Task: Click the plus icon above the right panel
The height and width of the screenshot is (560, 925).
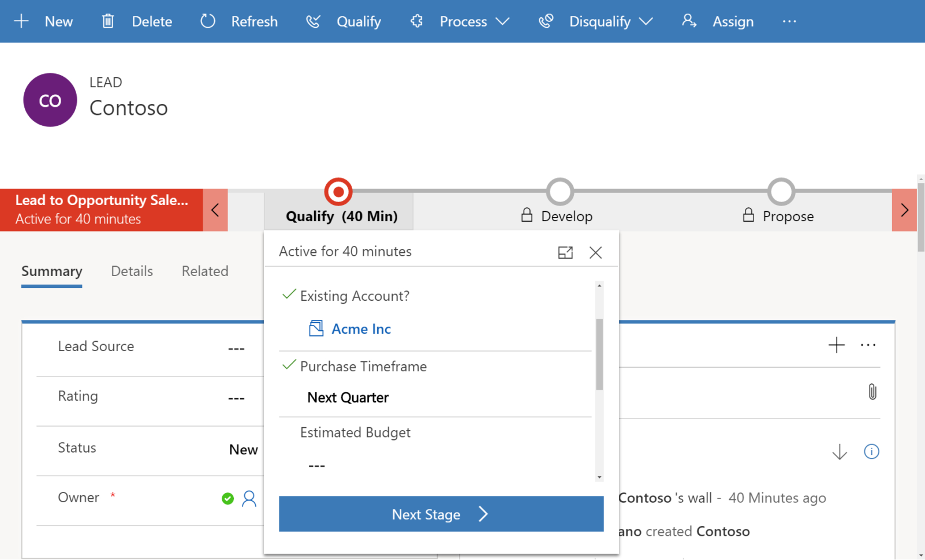Action: [836, 345]
